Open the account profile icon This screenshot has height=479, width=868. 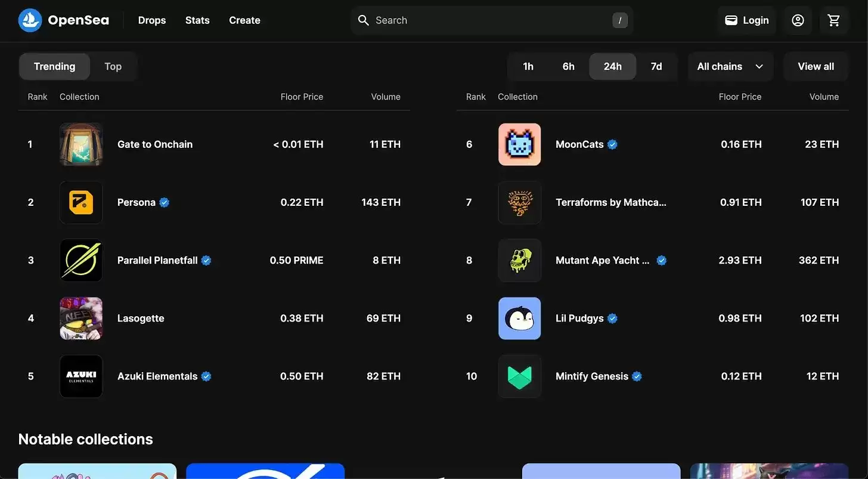[798, 20]
